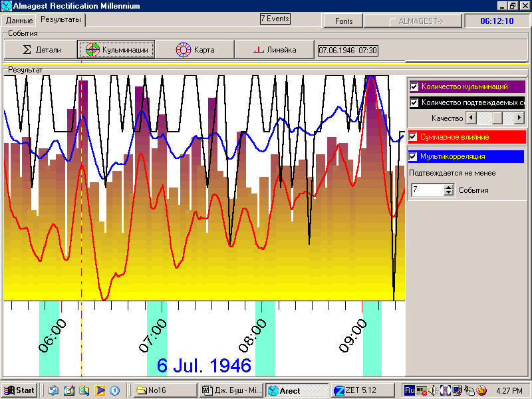Switch to the No16 folder taskbar button
Viewport: 532px width, 399px height.
click(165, 390)
